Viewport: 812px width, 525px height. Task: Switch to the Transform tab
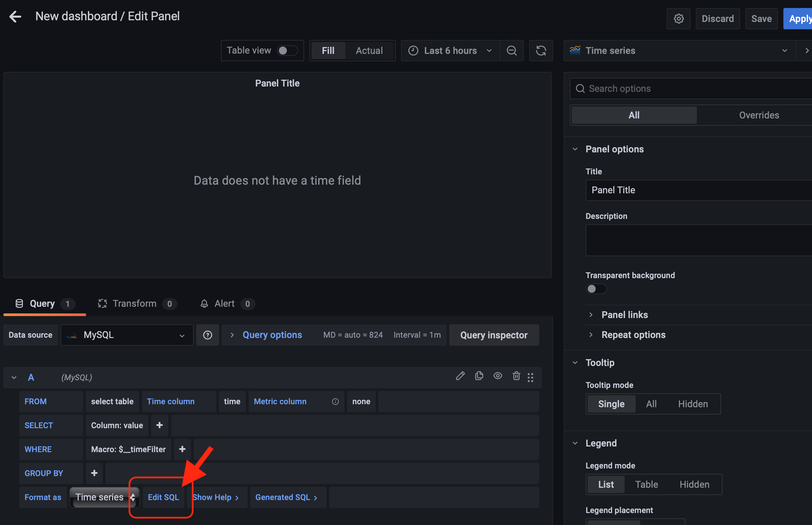[x=134, y=303]
